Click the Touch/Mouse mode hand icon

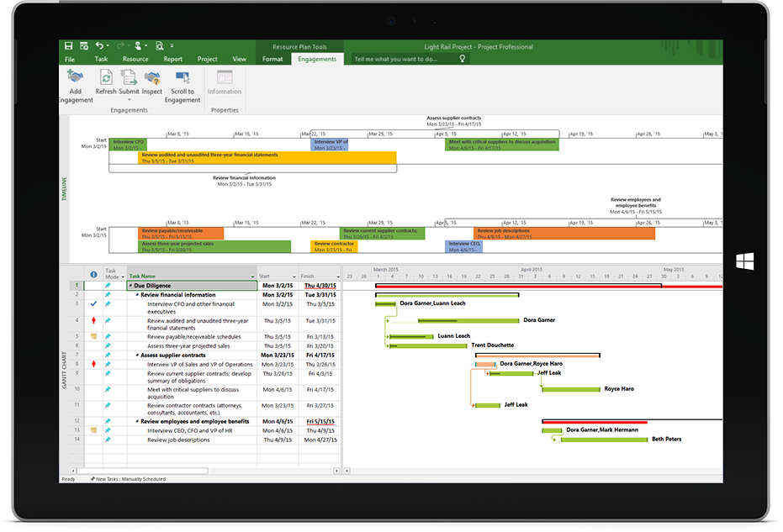coord(138,46)
